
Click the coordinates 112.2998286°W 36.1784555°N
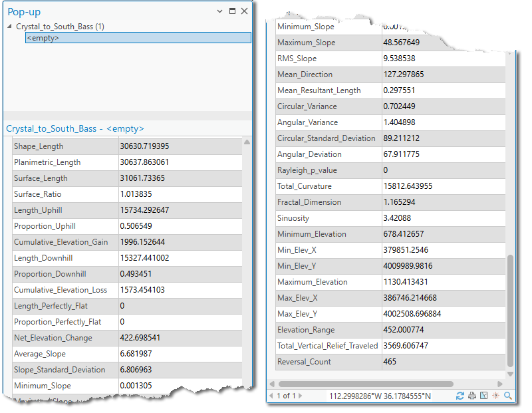tap(380, 396)
